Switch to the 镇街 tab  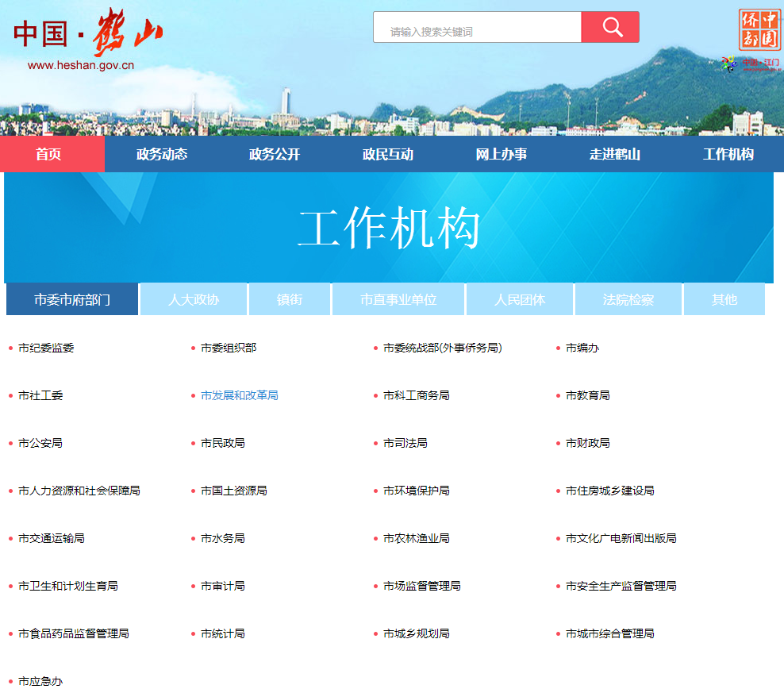click(289, 299)
